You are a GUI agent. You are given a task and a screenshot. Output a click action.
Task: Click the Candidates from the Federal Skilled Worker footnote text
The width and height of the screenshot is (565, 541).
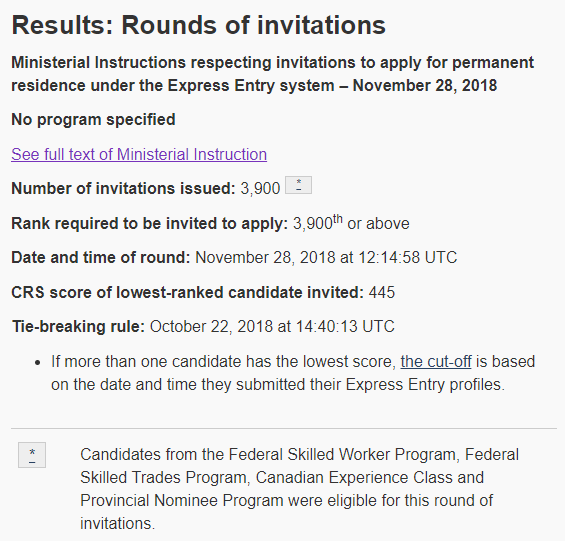click(299, 489)
